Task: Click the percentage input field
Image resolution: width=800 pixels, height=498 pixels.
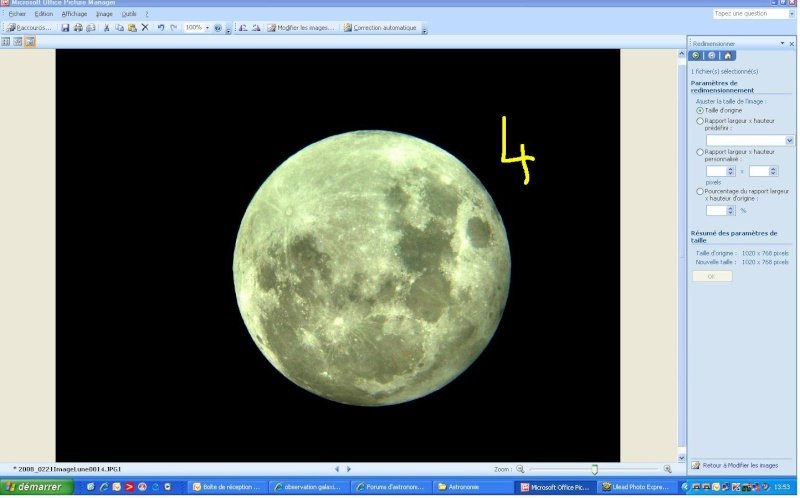Action: [718, 211]
